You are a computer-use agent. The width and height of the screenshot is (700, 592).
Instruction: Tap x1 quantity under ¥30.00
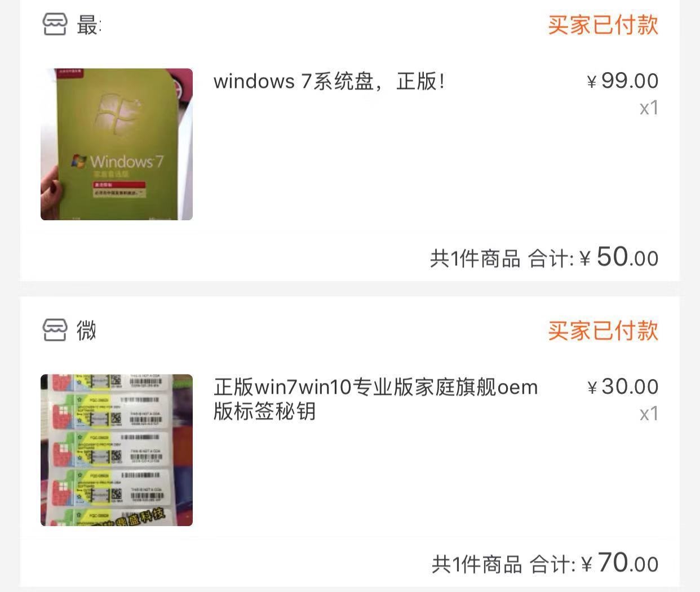tap(649, 413)
